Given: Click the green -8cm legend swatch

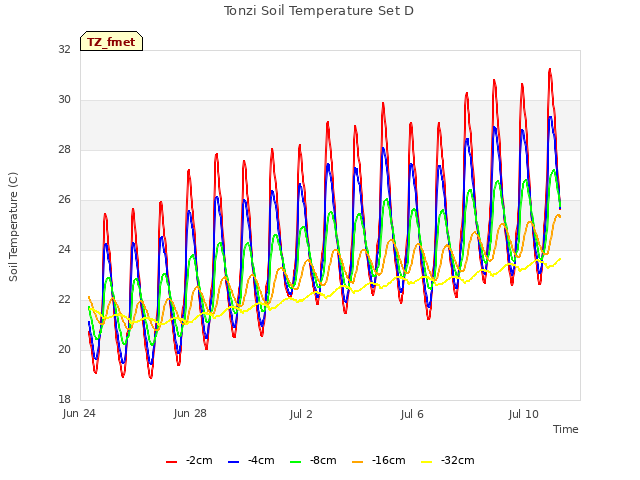Looking at the screenshot, I should (296, 462).
